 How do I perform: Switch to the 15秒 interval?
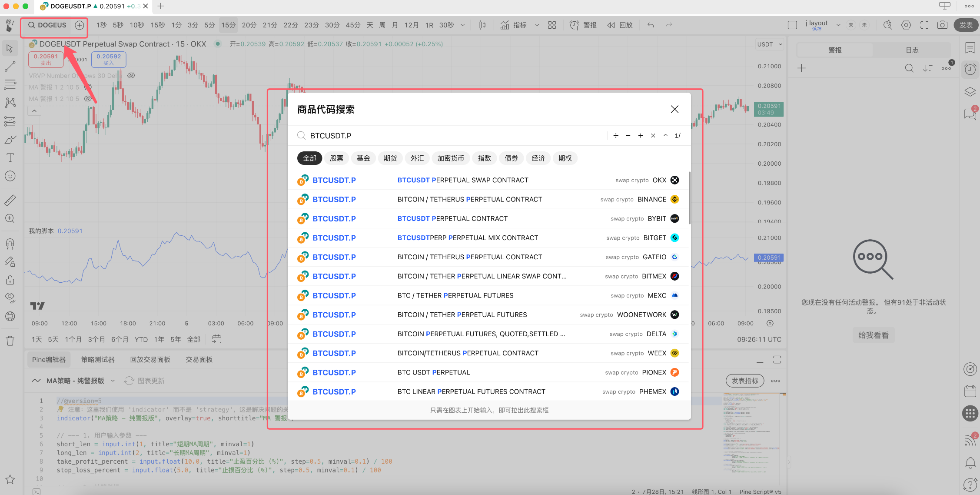tap(158, 25)
